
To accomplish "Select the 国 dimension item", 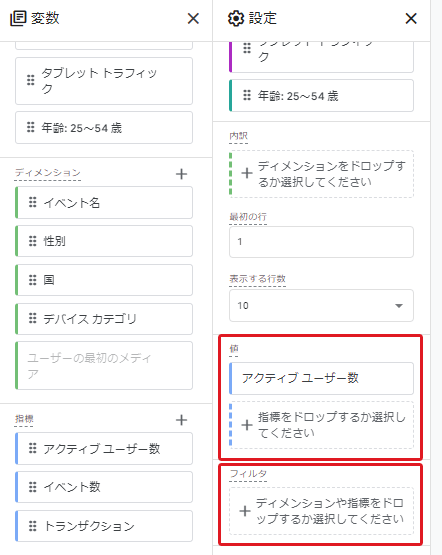I will click(x=104, y=280).
